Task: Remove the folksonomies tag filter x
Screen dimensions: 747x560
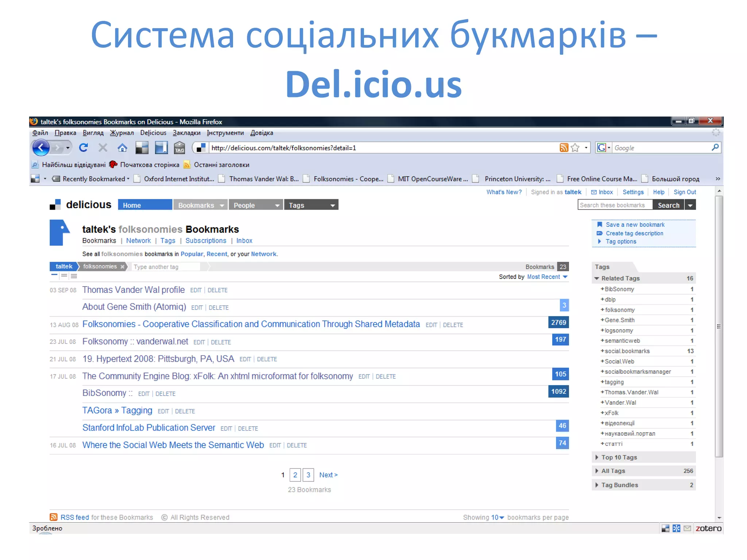Action: click(123, 267)
